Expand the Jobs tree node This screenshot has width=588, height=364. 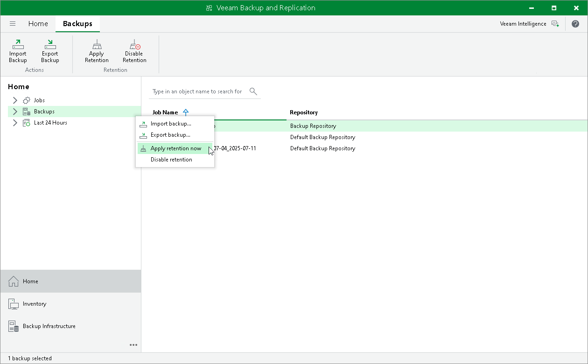(15, 100)
